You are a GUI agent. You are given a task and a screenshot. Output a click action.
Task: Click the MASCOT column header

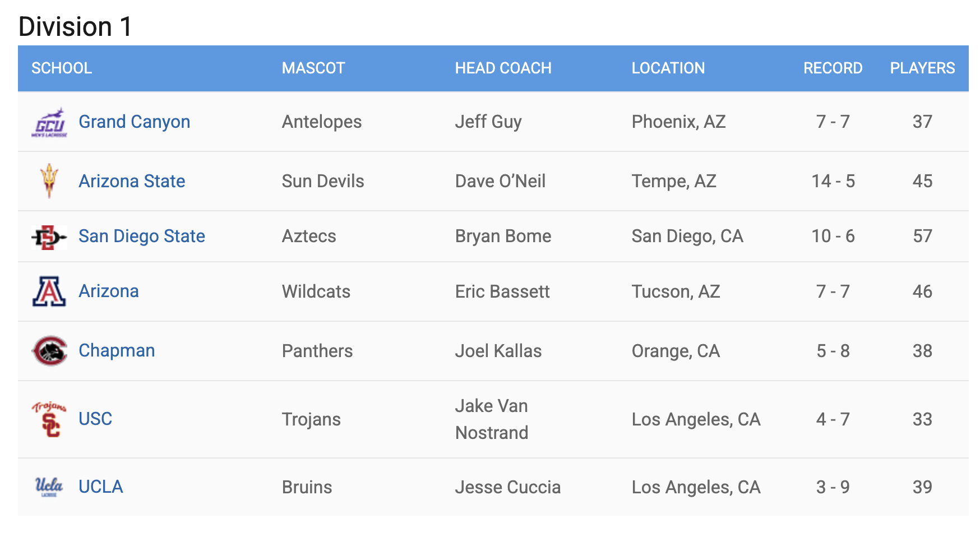313,68
